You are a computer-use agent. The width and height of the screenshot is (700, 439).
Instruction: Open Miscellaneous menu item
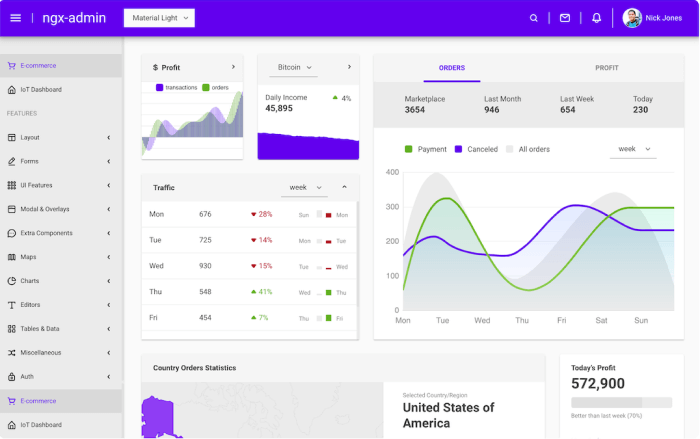coord(61,353)
